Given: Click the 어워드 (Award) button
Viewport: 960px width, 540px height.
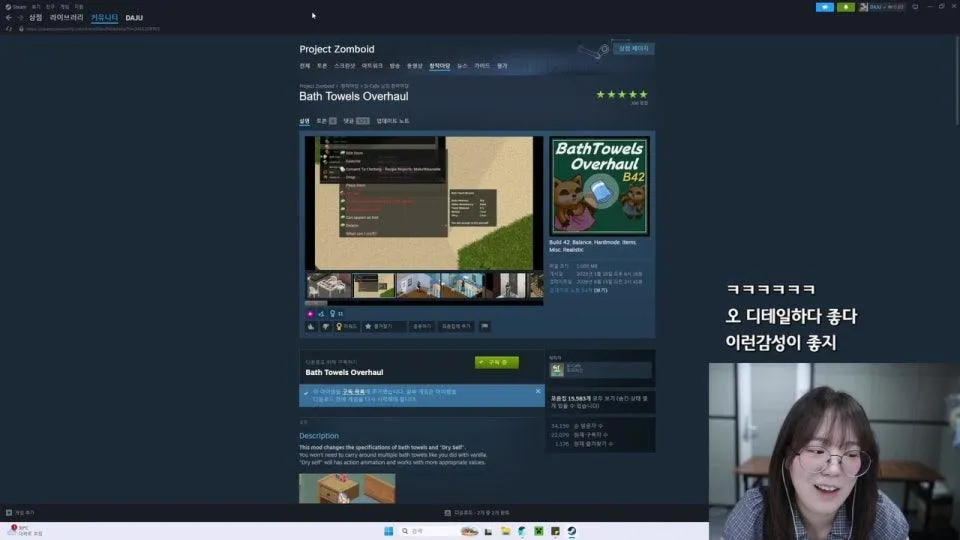Looking at the screenshot, I should [x=347, y=327].
